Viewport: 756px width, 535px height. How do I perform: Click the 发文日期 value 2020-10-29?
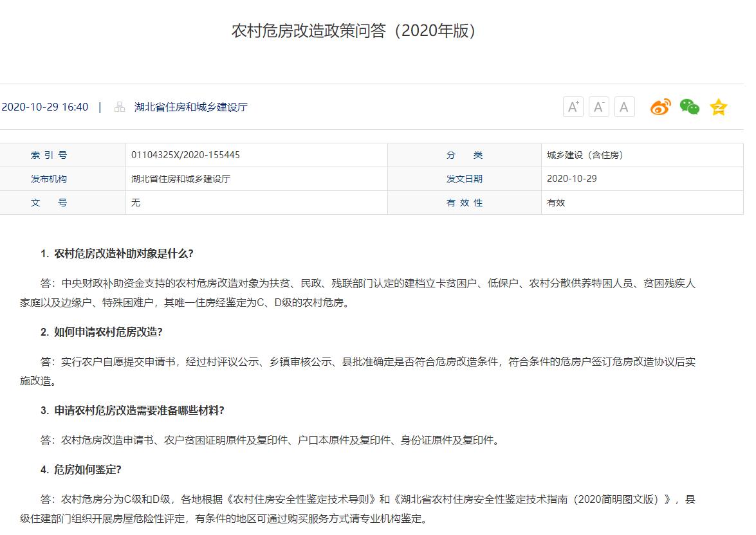coord(571,179)
